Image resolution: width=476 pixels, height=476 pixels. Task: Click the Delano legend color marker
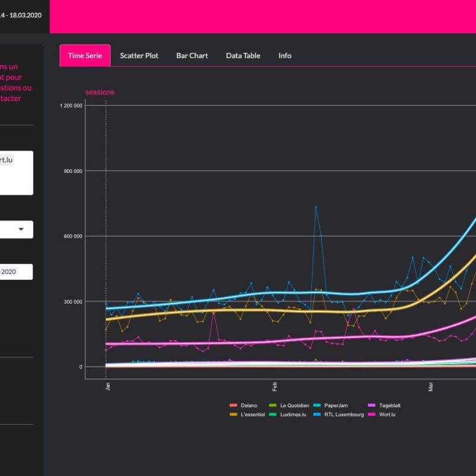tap(233, 405)
